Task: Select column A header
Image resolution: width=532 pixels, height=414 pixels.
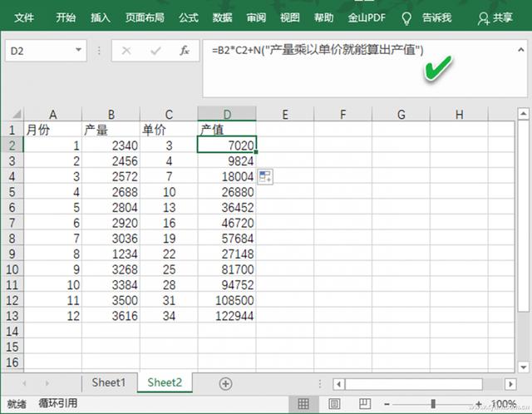Action: (52, 114)
